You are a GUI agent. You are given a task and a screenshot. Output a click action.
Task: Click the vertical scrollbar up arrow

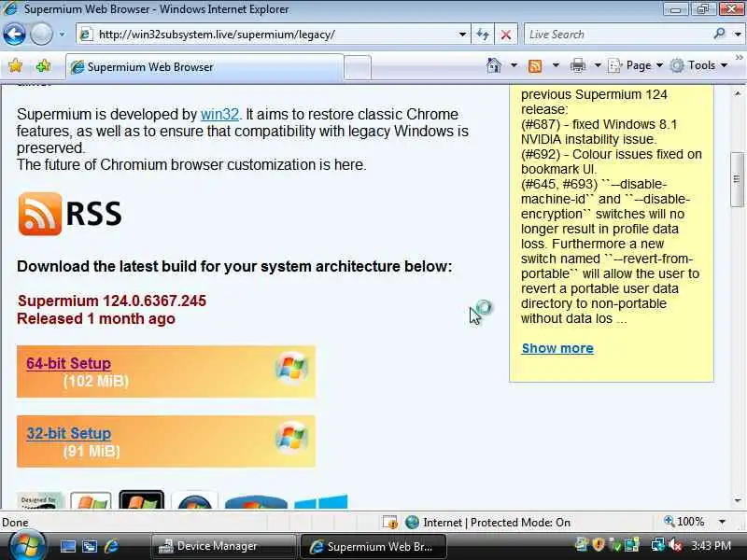pyautogui.click(x=738, y=93)
